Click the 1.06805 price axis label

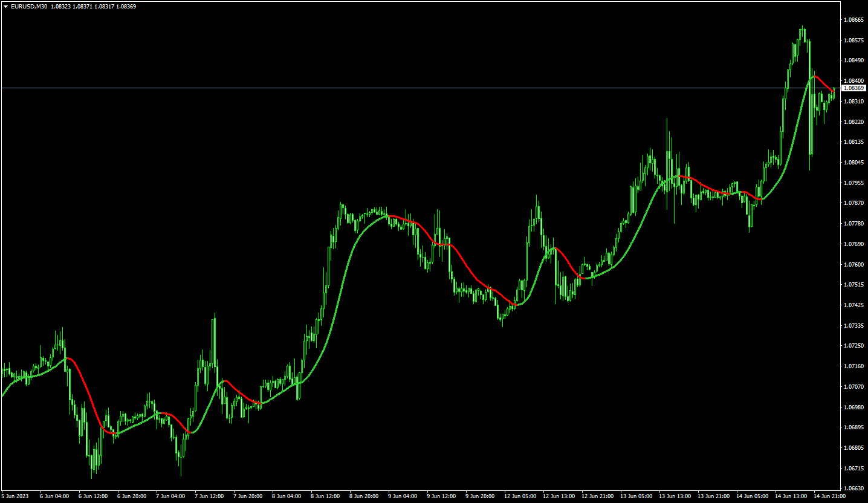(x=853, y=448)
